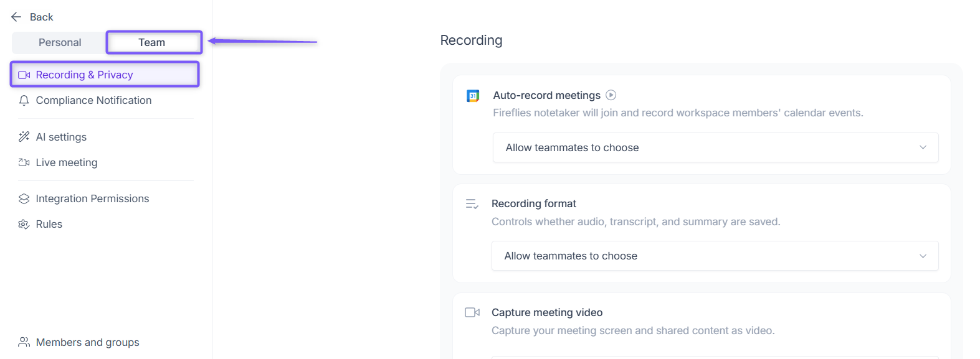Screen dimensions: 980x359
Task: Open Compliance Notification settings
Action: pyautogui.click(x=93, y=100)
